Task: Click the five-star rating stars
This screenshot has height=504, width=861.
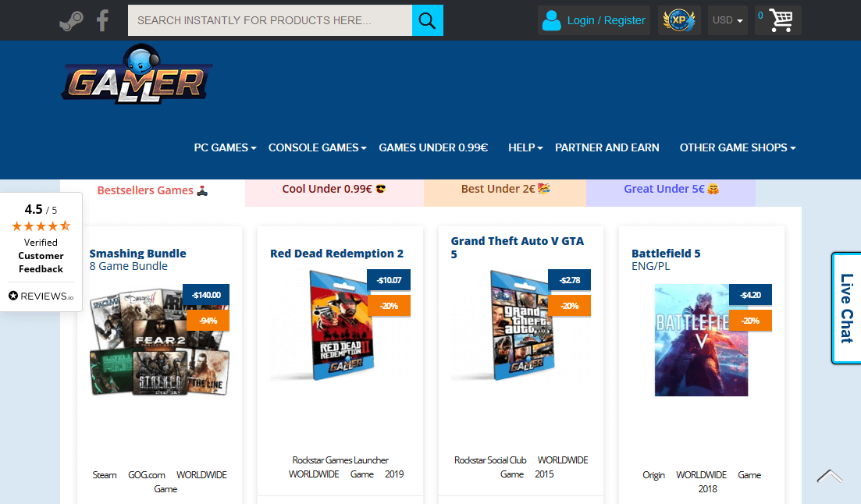Action: pos(41,225)
